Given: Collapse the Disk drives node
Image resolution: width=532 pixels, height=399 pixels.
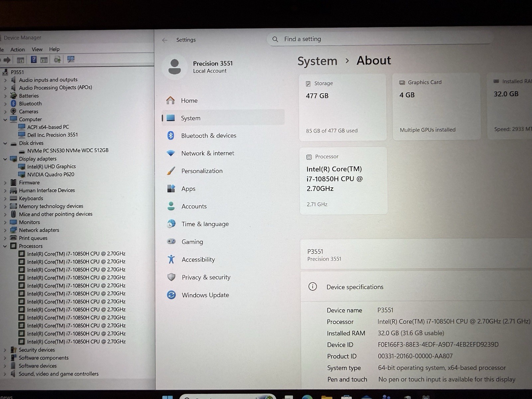Looking at the screenshot, I should 5,143.
